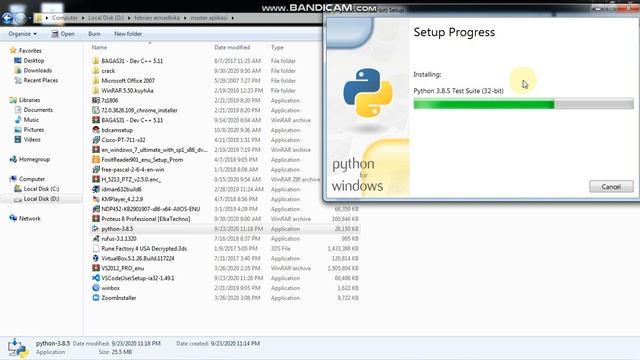Screen dimensions: 640x360
Task: Click NDP452-KB2901907 installer icon
Action: (96, 209)
